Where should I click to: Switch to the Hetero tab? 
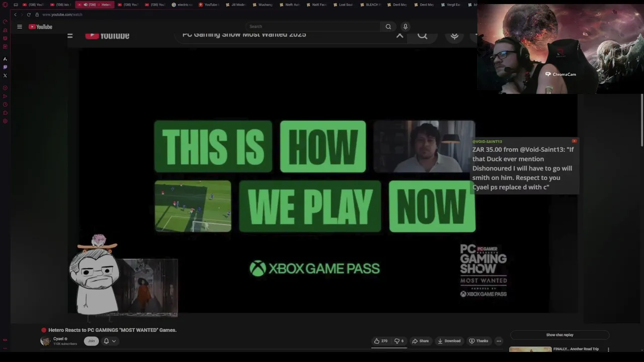coord(96,5)
